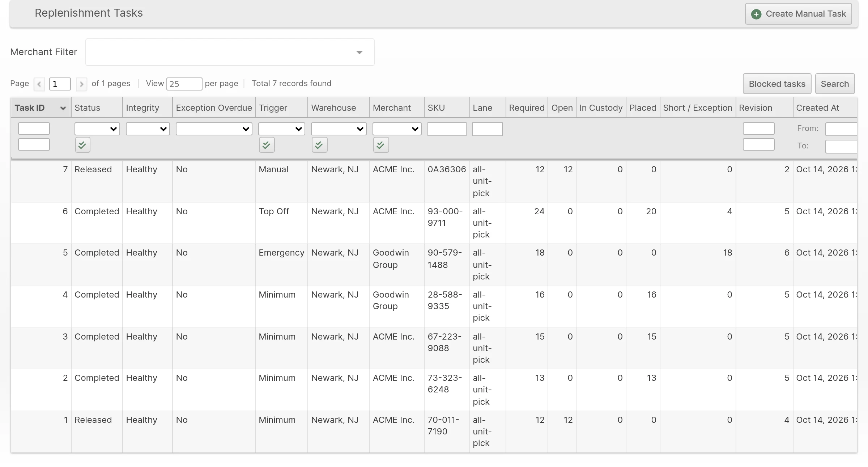Click the Revision from filter field

point(759,129)
